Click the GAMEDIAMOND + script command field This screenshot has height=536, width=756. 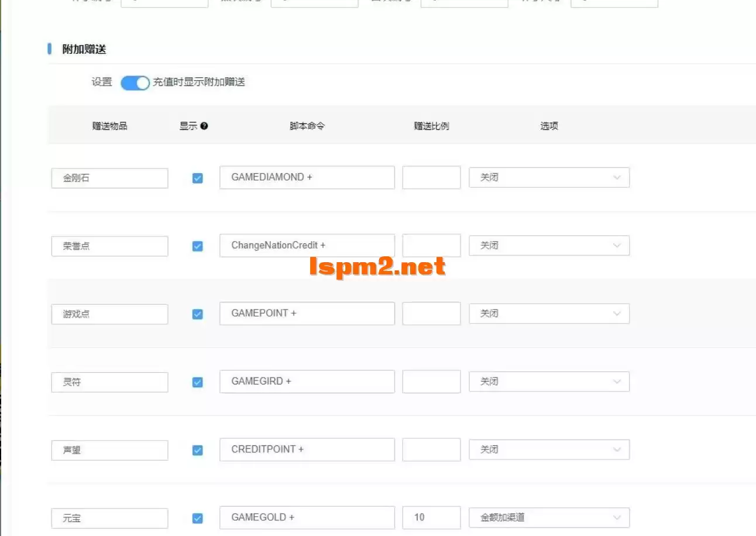[307, 177]
